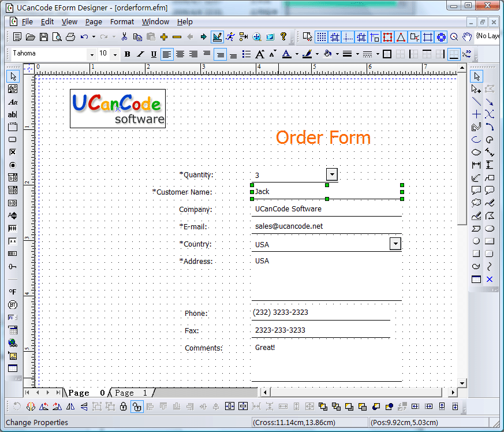Flip shape horizontally icon
This screenshot has height=432, width=504.
tap(70, 407)
